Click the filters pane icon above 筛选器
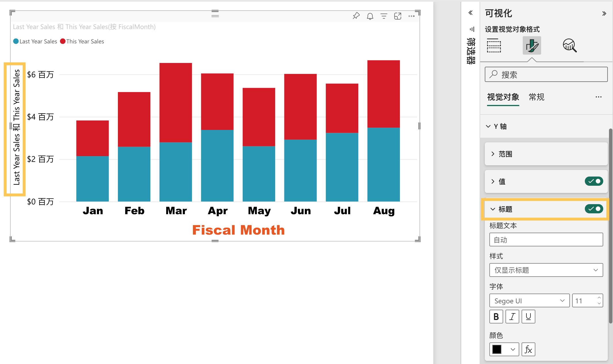Image resolution: width=613 pixels, height=364 pixels. click(472, 29)
